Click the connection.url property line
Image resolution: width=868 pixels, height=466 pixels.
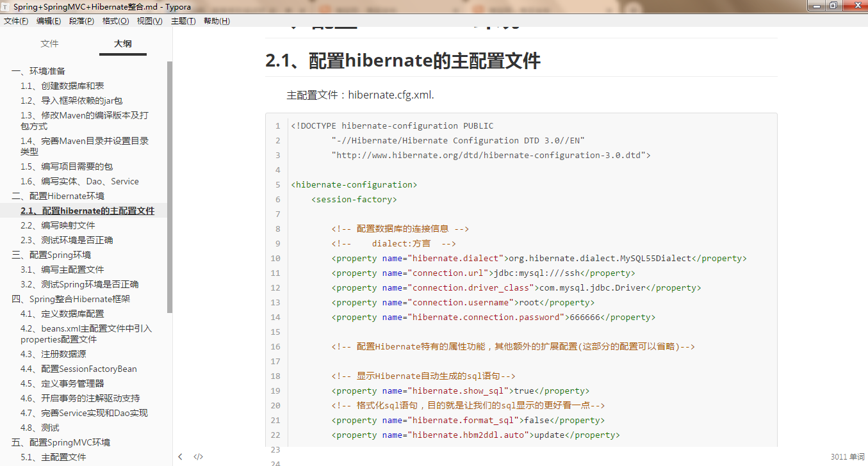click(x=484, y=273)
